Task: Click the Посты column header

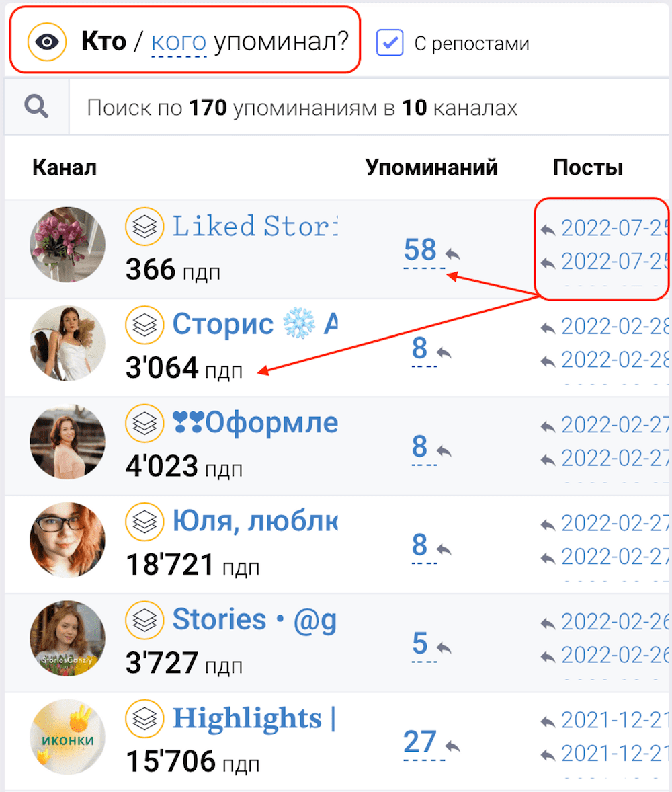Action: (x=588, y=167)
